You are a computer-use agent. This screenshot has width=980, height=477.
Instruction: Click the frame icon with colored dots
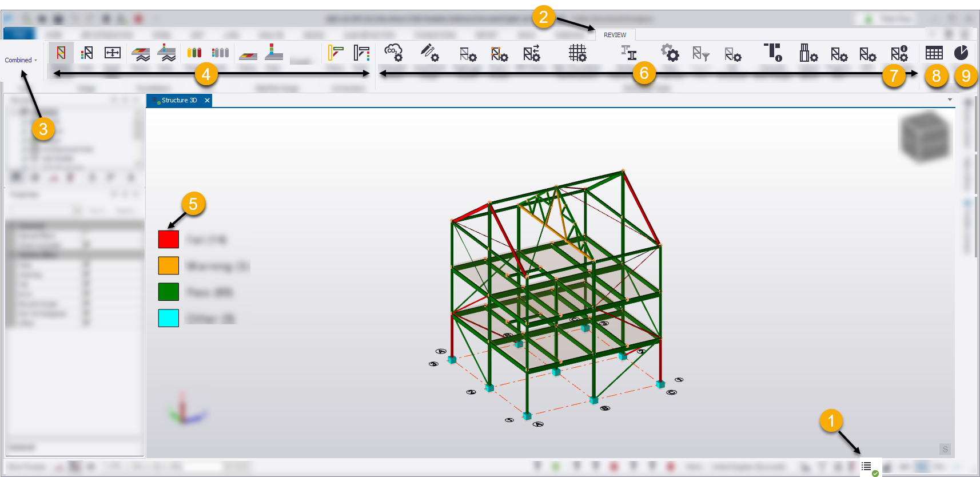(x=87, y=54)
